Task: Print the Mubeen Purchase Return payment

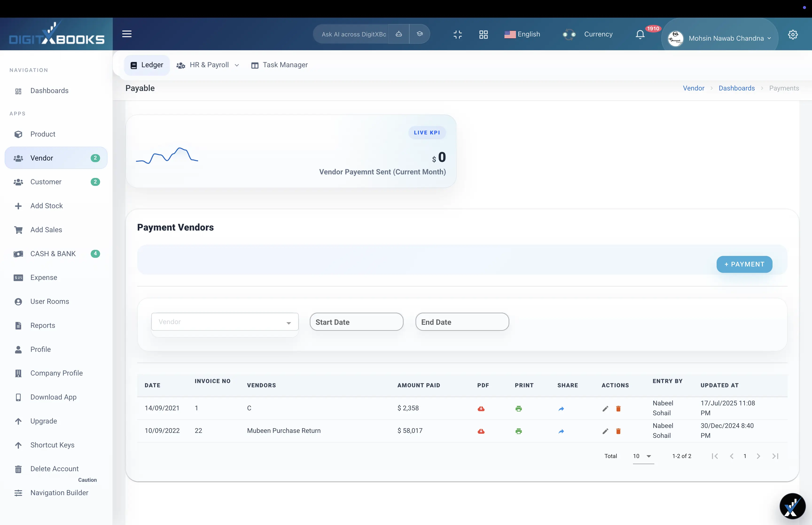Action: pos(519,431)
